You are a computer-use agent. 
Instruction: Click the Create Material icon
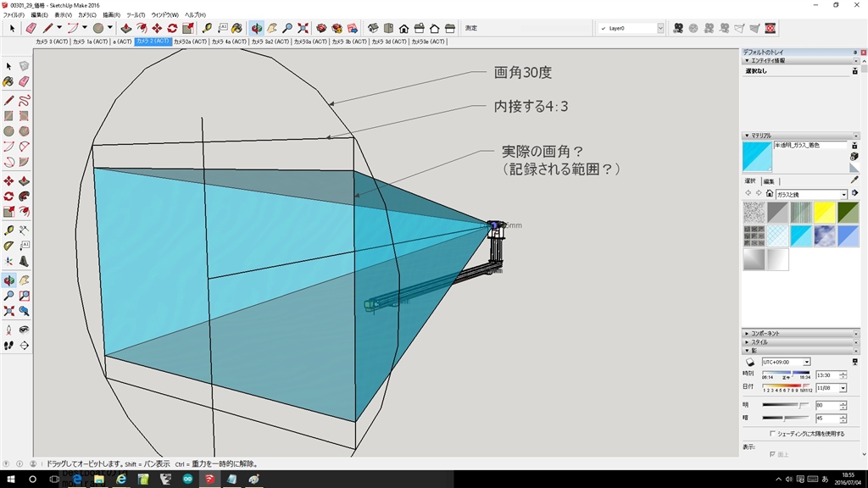tap(854, 157)
